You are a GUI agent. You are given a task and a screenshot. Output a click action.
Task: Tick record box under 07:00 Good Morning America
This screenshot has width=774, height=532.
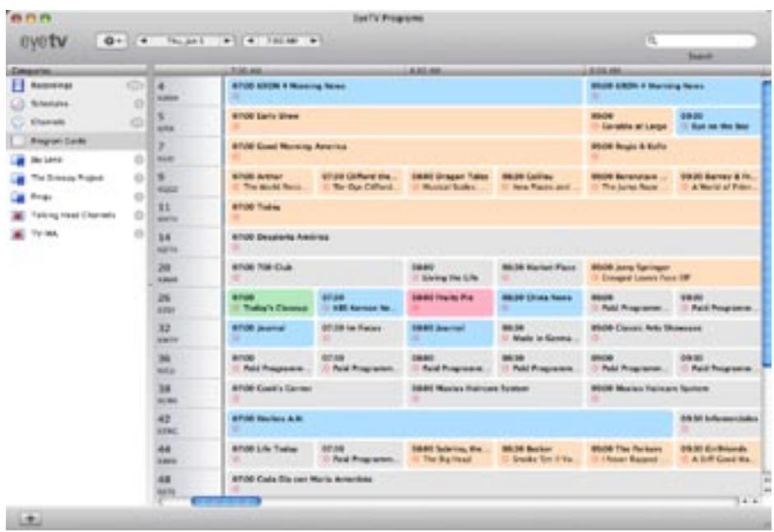click(x=236, y=157)
